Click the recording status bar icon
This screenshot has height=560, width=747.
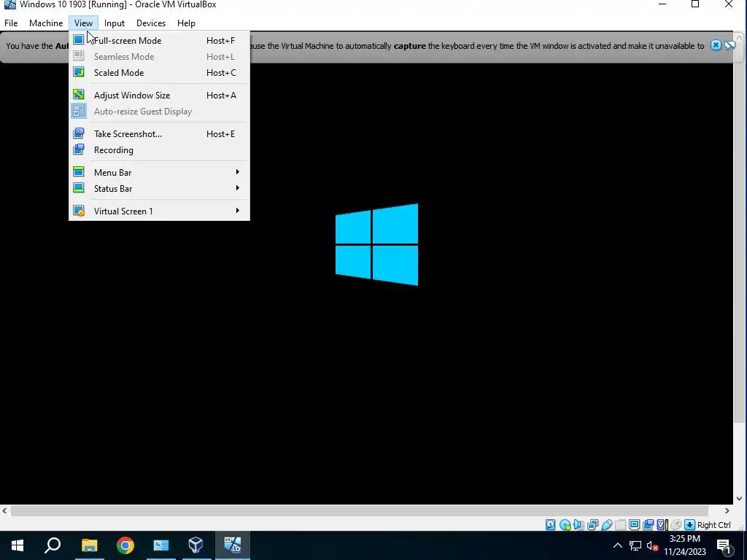648,525
